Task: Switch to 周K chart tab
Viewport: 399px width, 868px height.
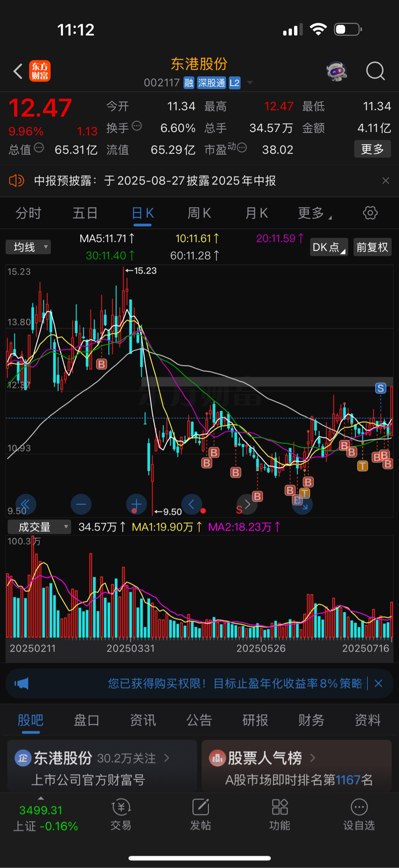Action: (x=199, y=213)
